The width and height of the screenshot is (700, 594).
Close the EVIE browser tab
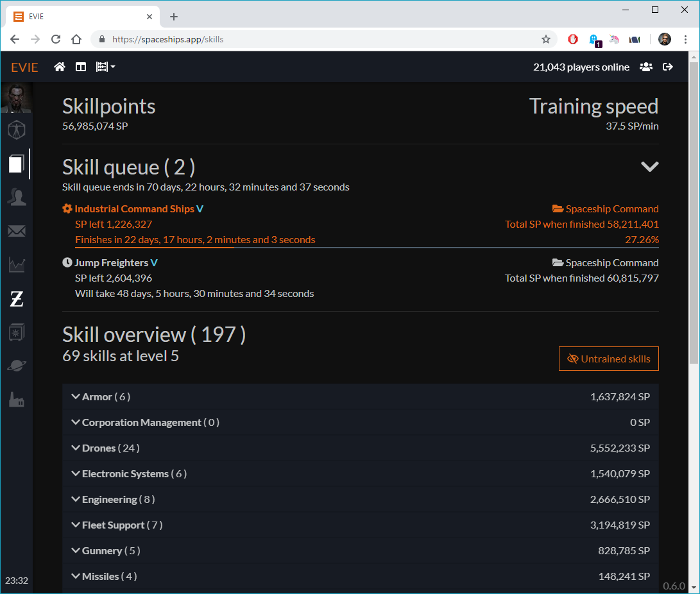coord(149,17)
